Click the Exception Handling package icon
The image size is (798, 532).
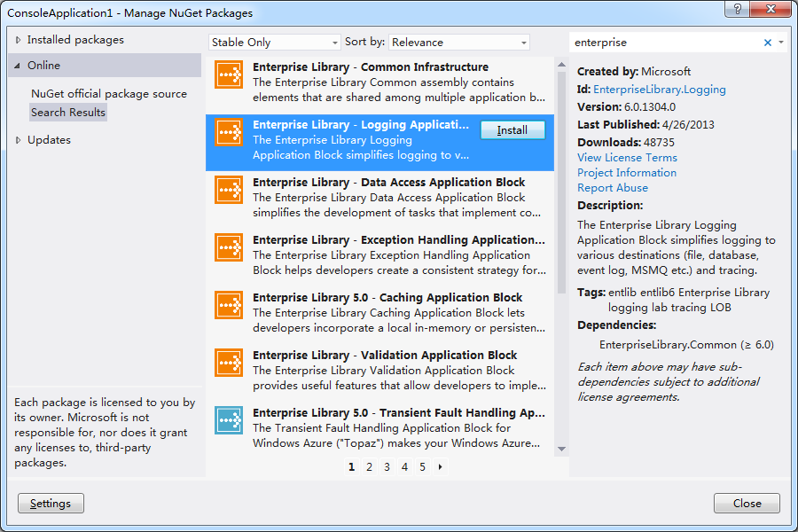pos(229,247)
